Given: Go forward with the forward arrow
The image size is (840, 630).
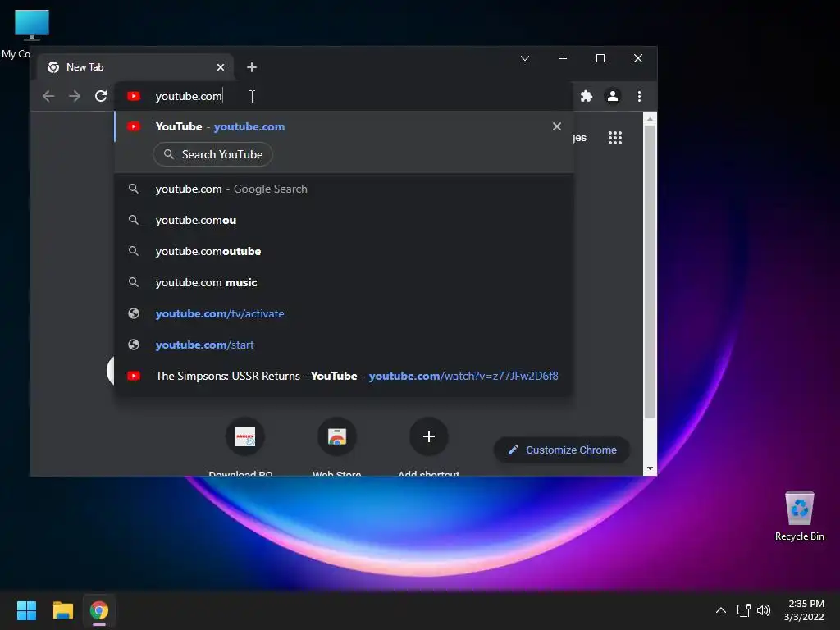Looking at the screenshot, I should coord(75,96).
